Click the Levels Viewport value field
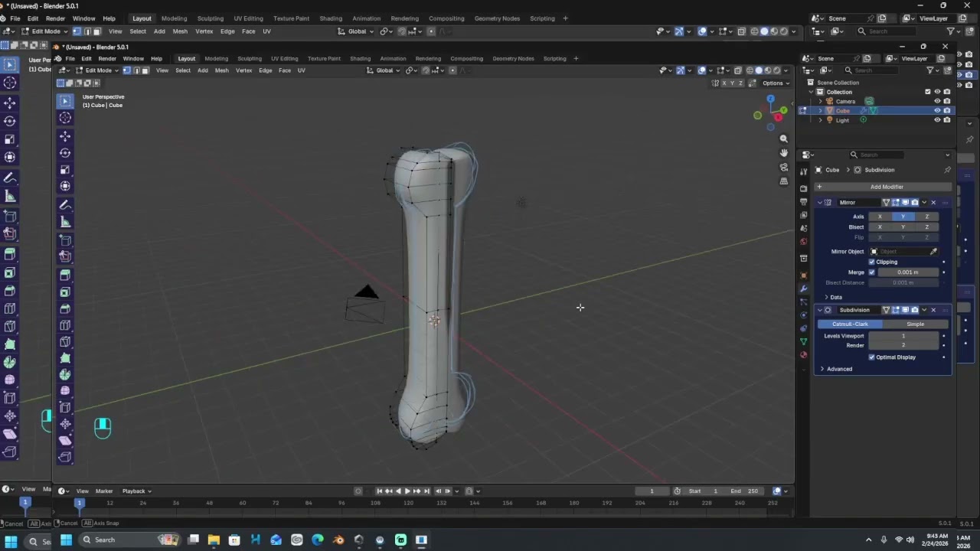Image resolution: width=980 pixels, height=551 pixels. click(903, 336)
